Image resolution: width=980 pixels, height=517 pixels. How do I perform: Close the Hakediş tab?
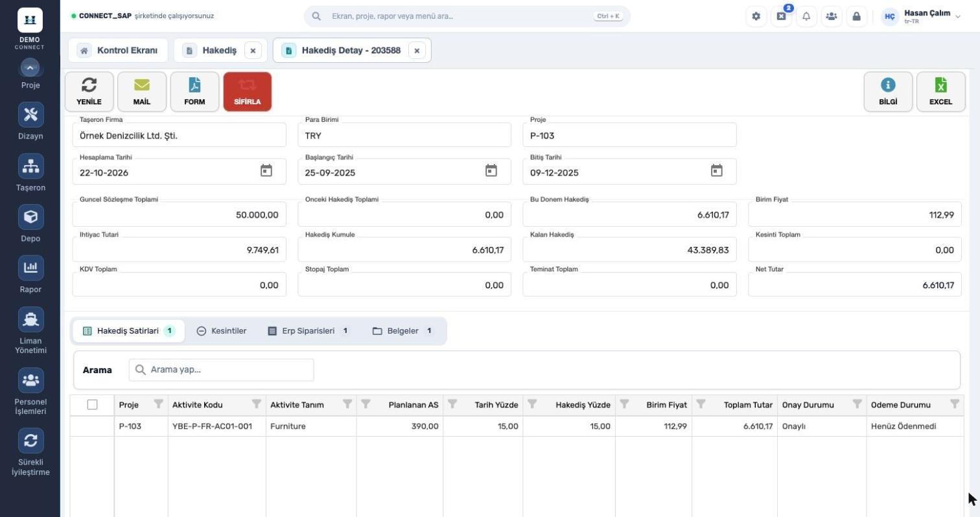pos(253,51)
